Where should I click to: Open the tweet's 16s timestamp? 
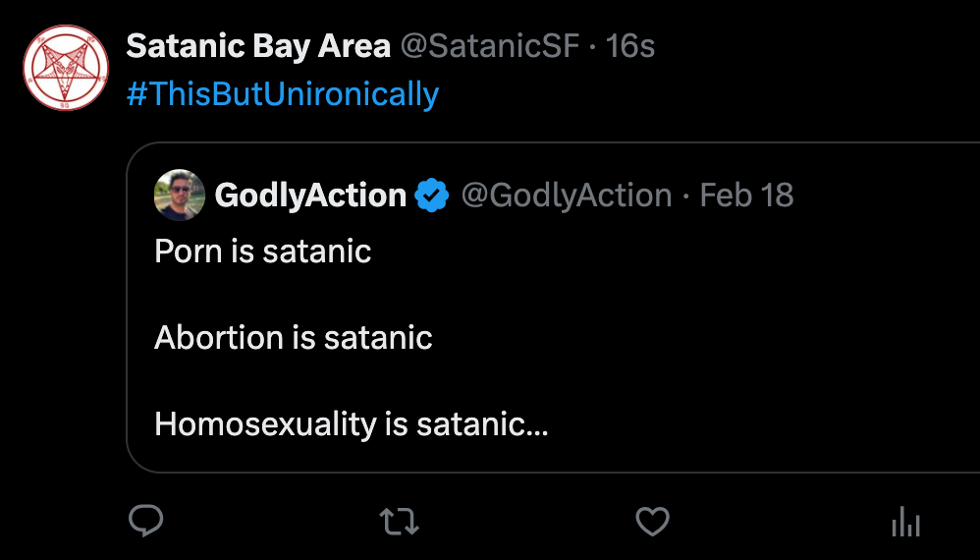click(630, 46)
